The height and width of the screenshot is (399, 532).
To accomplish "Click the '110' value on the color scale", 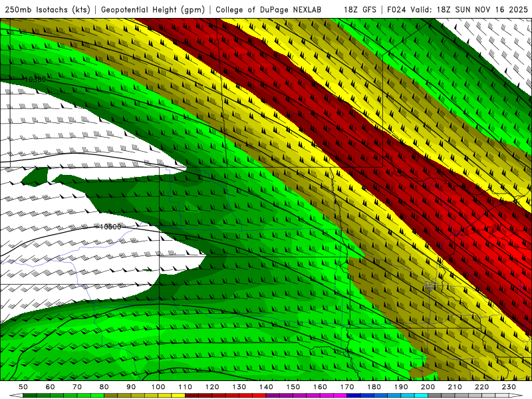I will [x=186, y=387].
